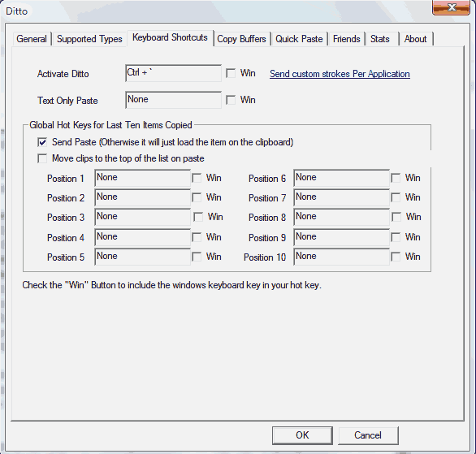Open Send custom strokes Per Application link
Image resolution: width=476 pixels, height=454 pixels.
click(340, 74)
